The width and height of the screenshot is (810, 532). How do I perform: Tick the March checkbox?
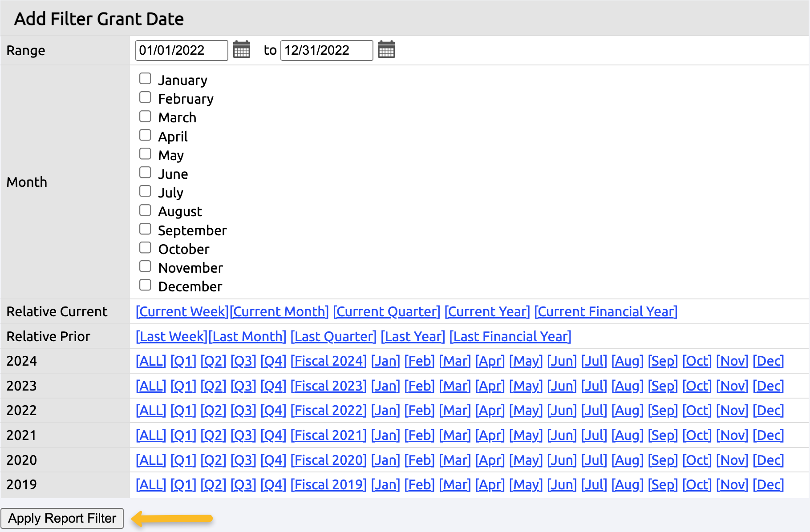coord(145,117)
